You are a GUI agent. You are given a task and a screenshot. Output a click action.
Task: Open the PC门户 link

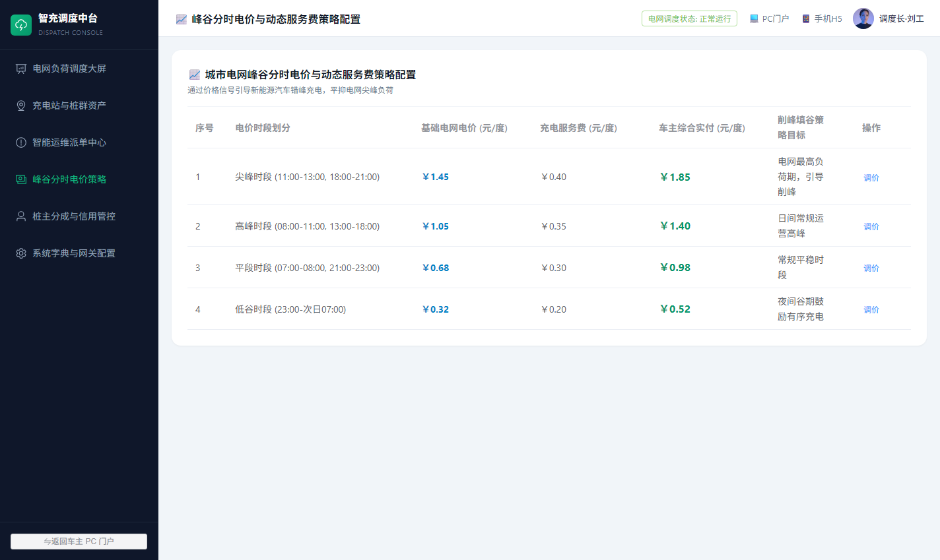point(769,18)
